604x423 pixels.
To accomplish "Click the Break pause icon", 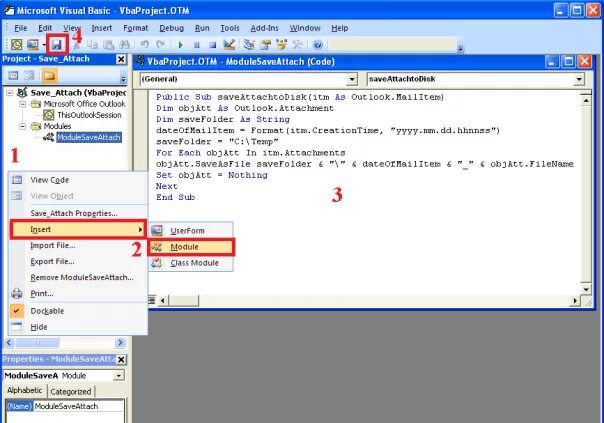I will tap(196, 45).
